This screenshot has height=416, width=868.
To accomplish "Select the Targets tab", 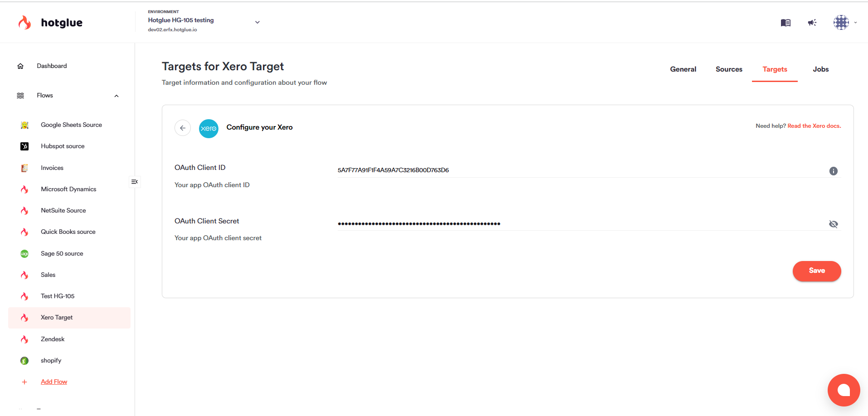I will click(775, 69).
